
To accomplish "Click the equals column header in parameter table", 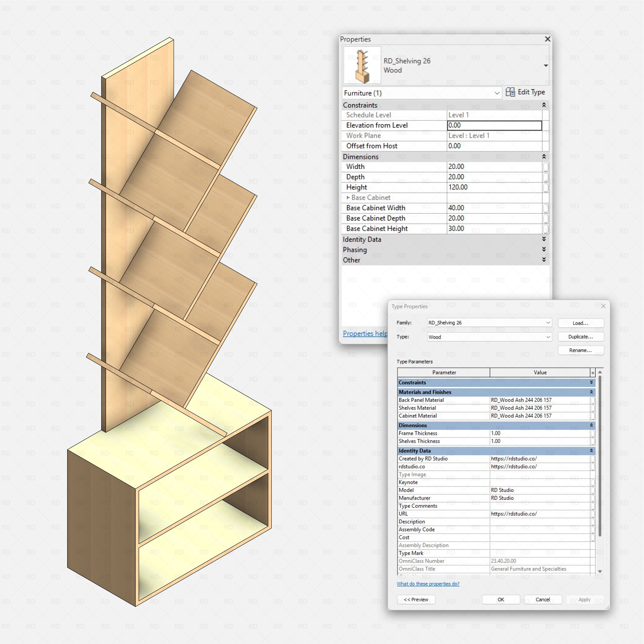I will click(x=593, y=373).
